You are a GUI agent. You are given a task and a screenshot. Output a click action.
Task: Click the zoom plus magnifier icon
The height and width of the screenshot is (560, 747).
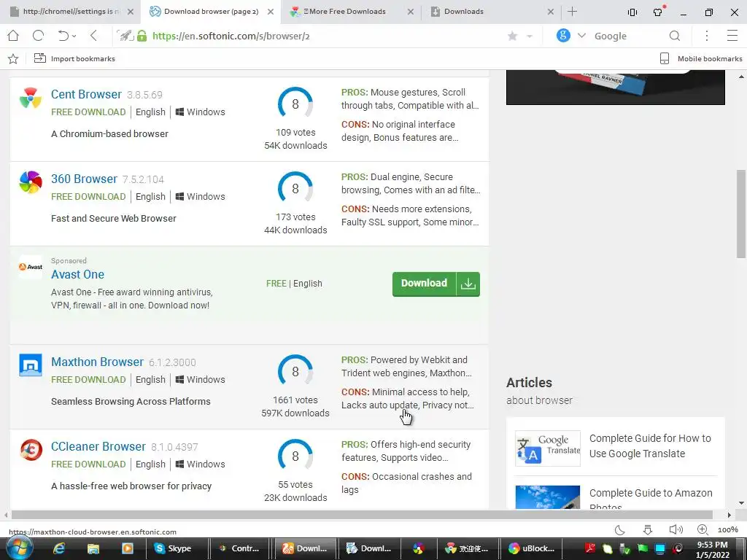(x=703, y=529)
